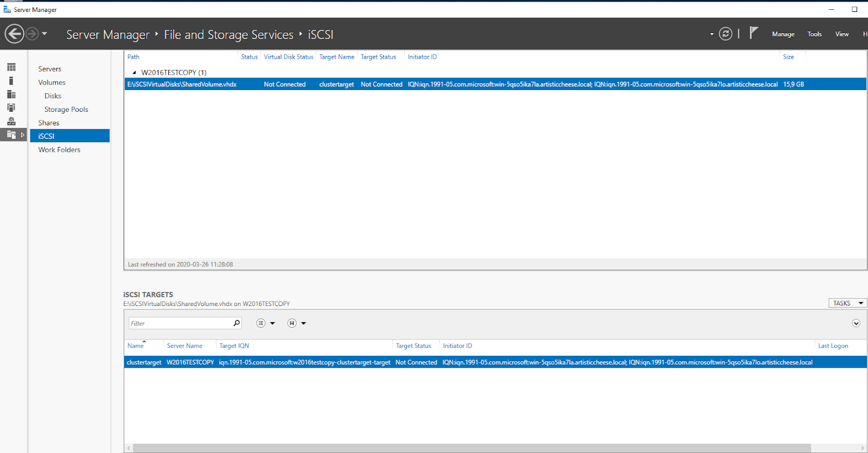Collapse the W2016TESTCOPY (1) group
The width and height of the screenshot is (868, 453).
click(x=134, y=73)
